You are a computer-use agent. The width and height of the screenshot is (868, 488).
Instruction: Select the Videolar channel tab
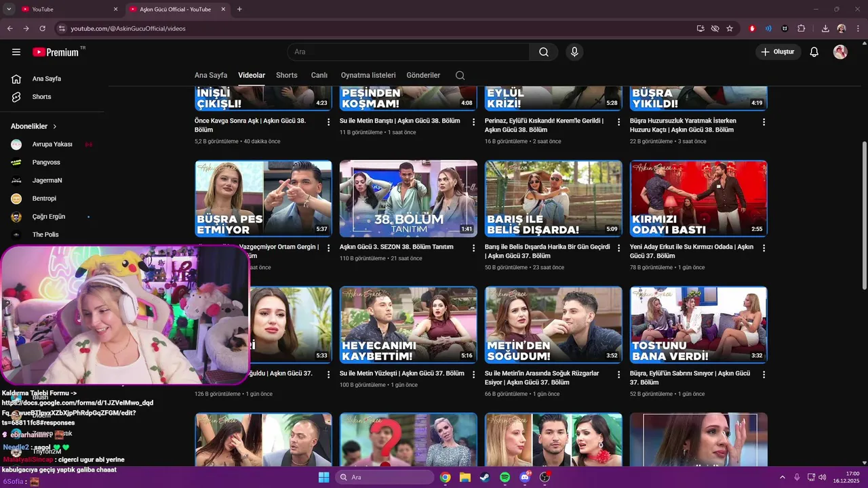(252, 75)
